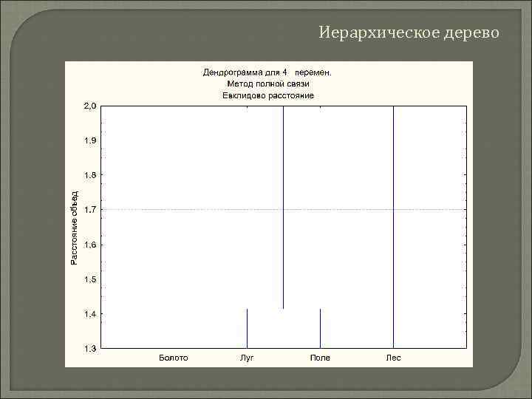The image size is (532, 399).
Task: Click the y-axis value 1,9
Action: [x=90, y=140]
